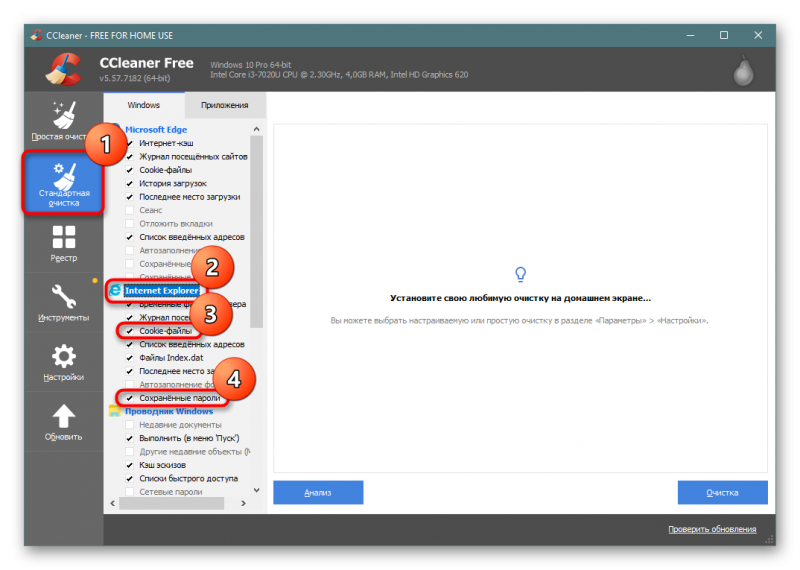800x570 pixels.
Task: Uncheck Интернет-кэш under Microsoft Edge
Action: tap(130, 143)
